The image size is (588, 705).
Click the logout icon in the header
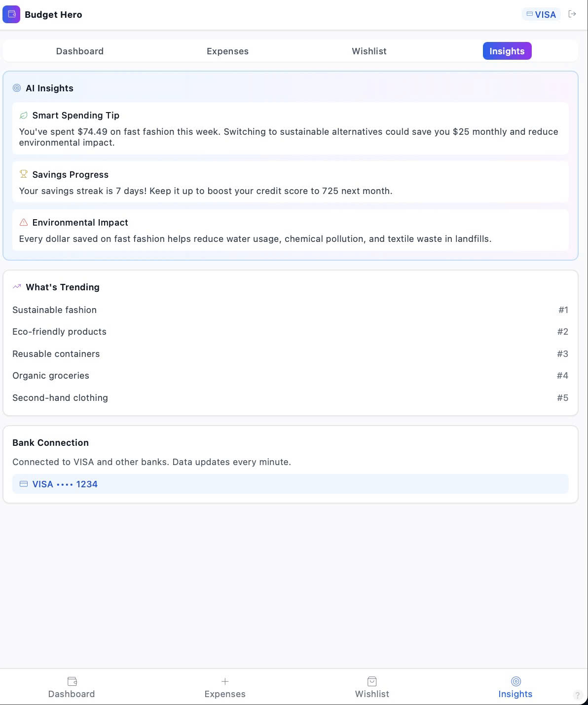tap(572, 14)
